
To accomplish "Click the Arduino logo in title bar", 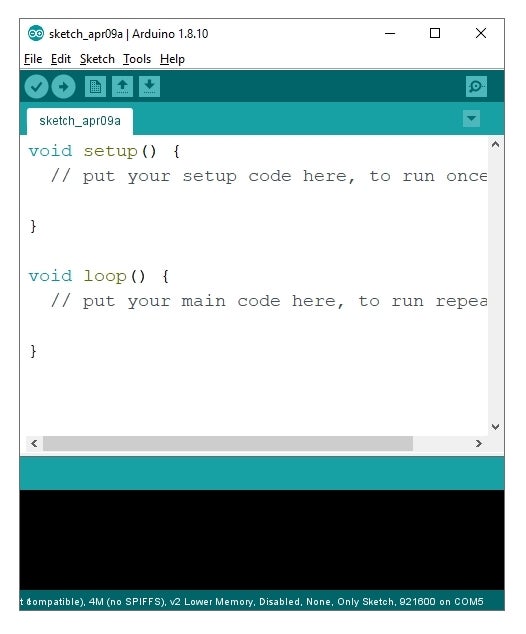I will tap(36, 34).
